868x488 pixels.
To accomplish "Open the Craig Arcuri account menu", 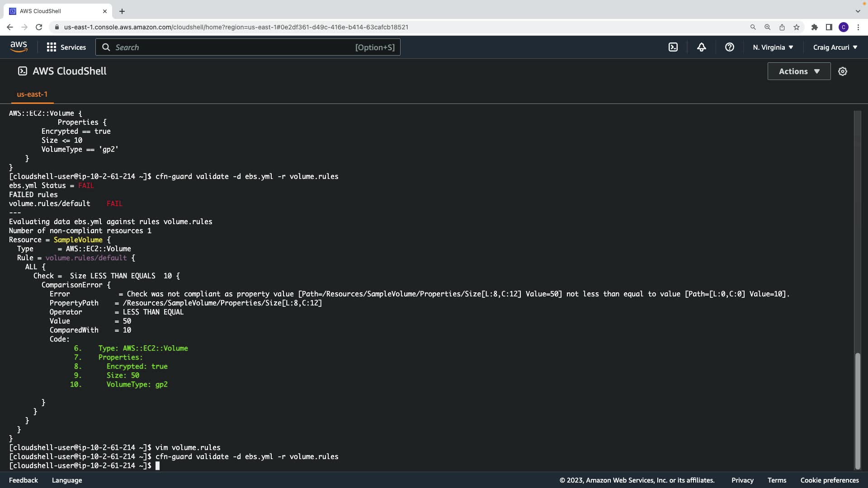I will tap(835, 47).
